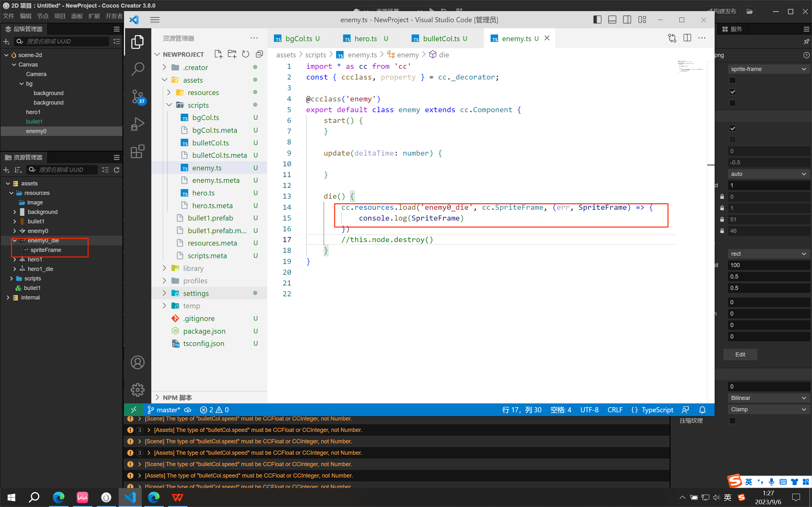
Task: Switch to the bulletCol.ts tab
Action: pyautogui.click(x=441, y=39)
